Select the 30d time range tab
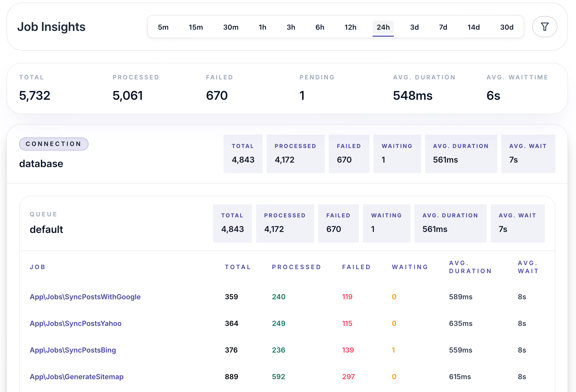The height and width of the screenshot is (392, 576). (507, 27)
